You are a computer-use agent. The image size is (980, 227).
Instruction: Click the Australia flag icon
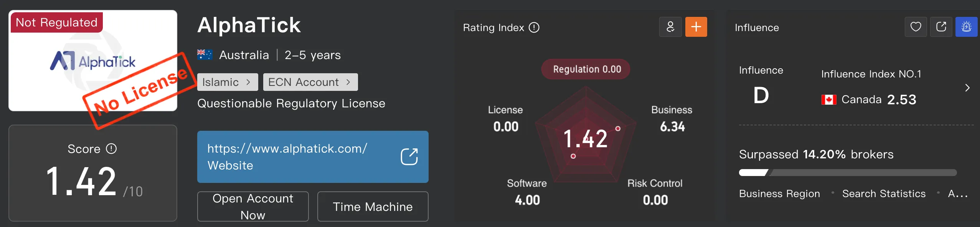click(205, 55)
